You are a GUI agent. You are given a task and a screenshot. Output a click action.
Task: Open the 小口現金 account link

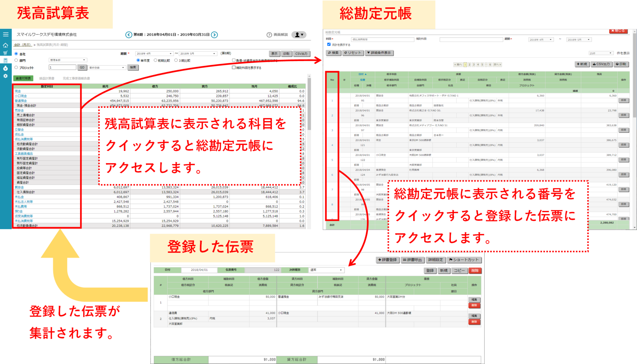(x=21, y=96)
